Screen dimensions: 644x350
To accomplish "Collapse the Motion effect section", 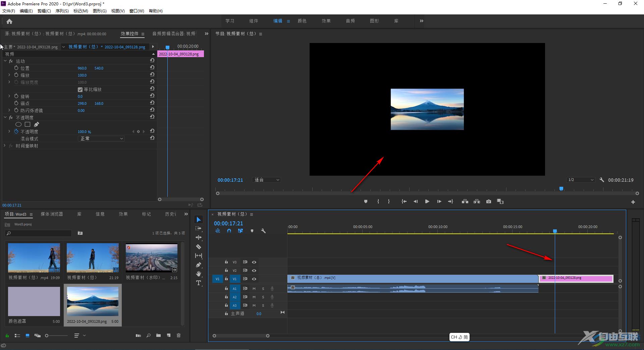I will (5, 61).
